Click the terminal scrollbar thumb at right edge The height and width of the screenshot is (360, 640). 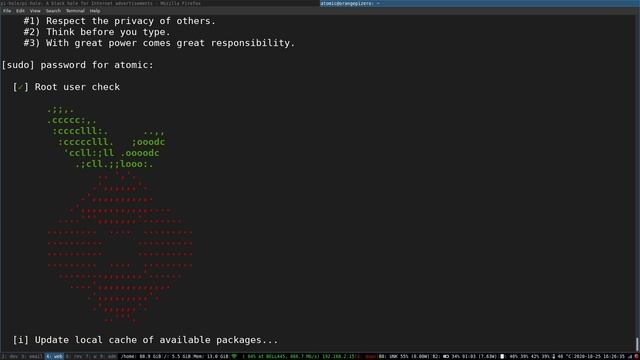637,344
